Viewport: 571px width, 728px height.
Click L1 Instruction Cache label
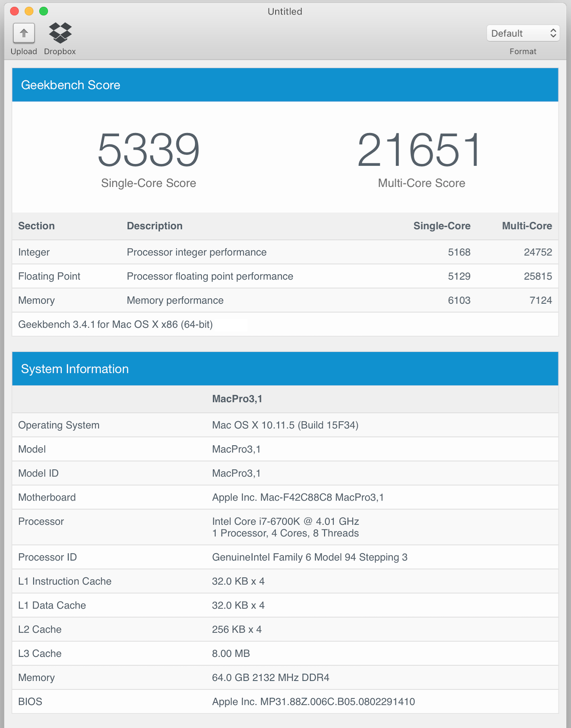click(65, 581)
